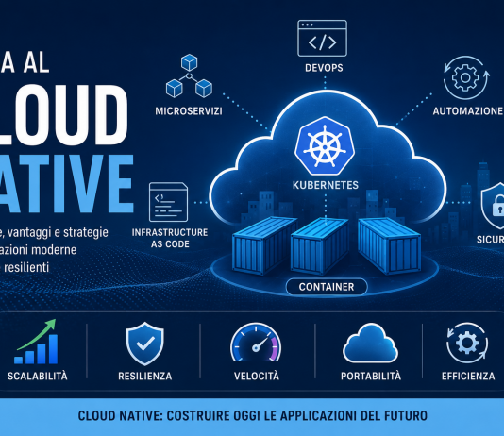Click the Infrastructure as Code document icon

pyautogui.click(x=168, y=202)
